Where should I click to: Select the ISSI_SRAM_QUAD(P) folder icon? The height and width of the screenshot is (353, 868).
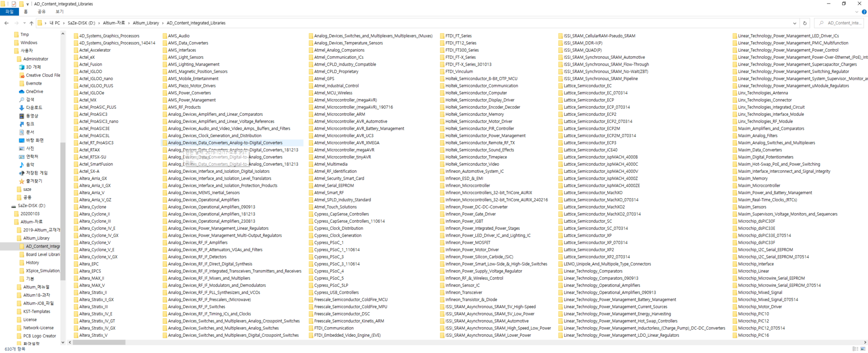pos(561,50)
